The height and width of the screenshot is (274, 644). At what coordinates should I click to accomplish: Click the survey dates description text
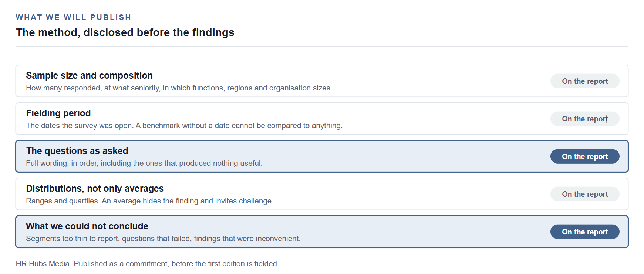click(x=184, y=126)
